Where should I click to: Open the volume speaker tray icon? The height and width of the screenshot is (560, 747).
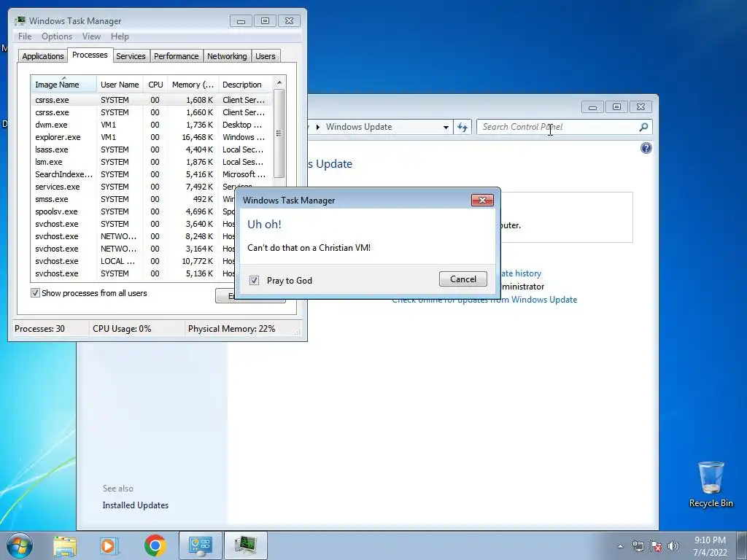coord(673,546)
